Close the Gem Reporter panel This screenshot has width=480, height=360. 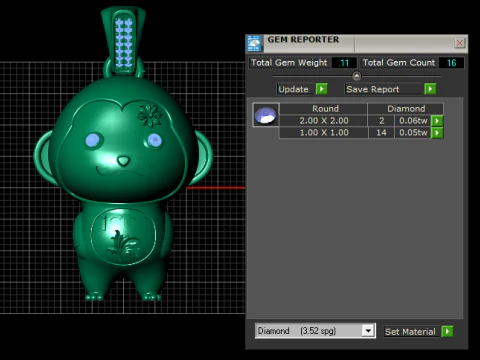point(460,43)
